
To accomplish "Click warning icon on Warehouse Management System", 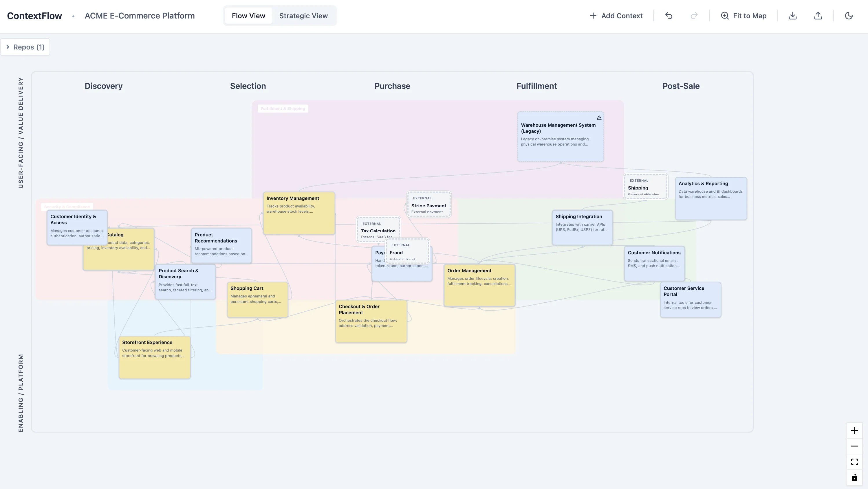I will tap(599, 118).
